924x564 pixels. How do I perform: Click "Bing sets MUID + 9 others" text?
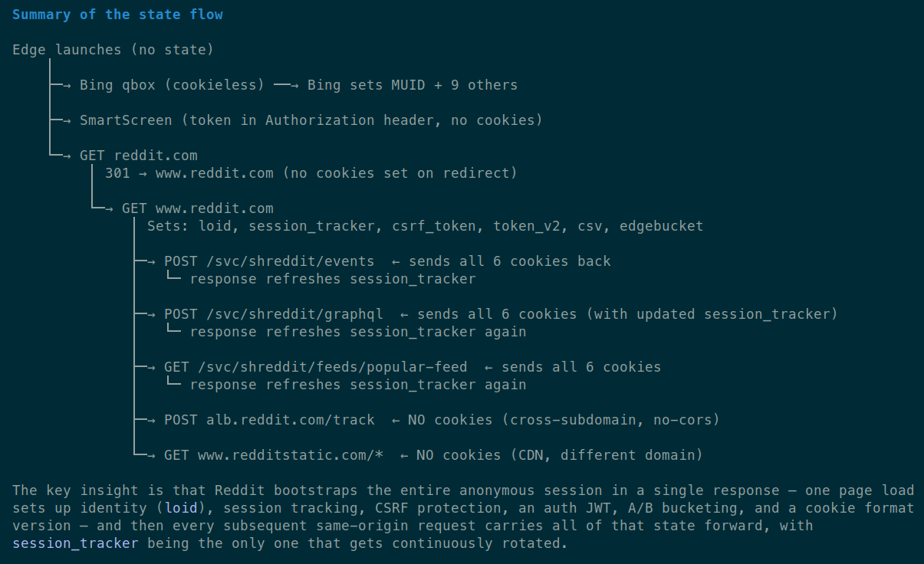click(412, 85)
